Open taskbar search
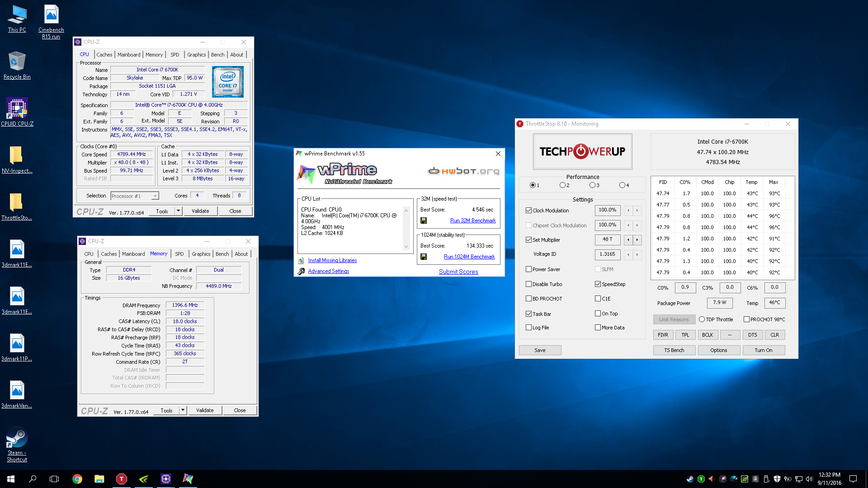This screenshot has width=868, height=488. (33, 479)
